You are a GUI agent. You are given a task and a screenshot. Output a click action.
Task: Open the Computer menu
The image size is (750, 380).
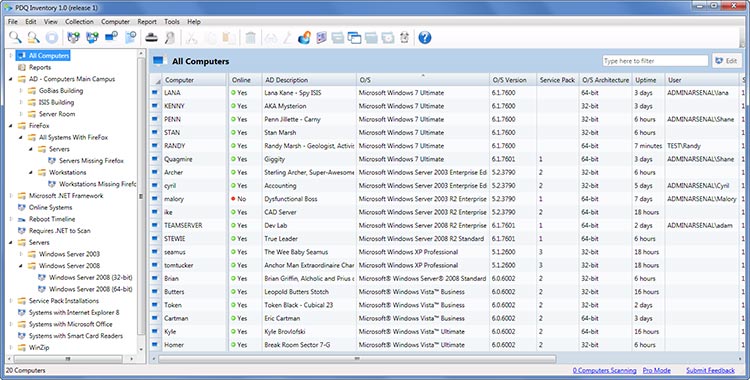click(115, 22)
